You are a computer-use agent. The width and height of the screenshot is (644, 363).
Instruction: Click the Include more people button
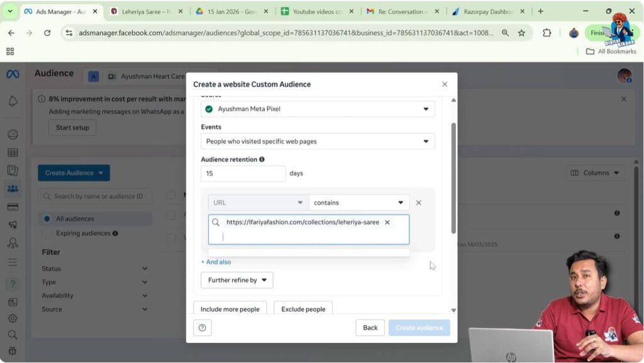click(x=230, y=309)
